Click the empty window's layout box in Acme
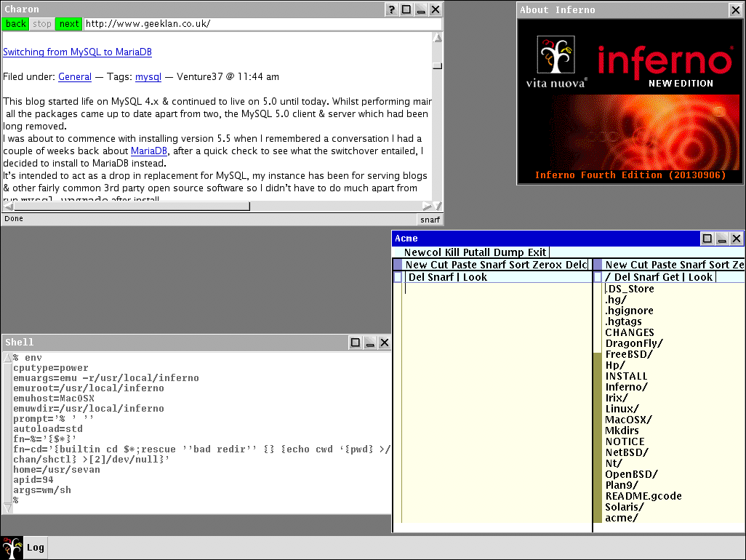This screenshot has width=746, height=560. (397, 277)
